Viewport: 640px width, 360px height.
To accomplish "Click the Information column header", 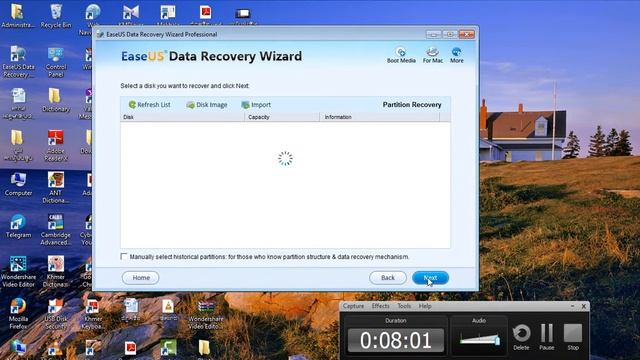I will [x=380, y=117].
